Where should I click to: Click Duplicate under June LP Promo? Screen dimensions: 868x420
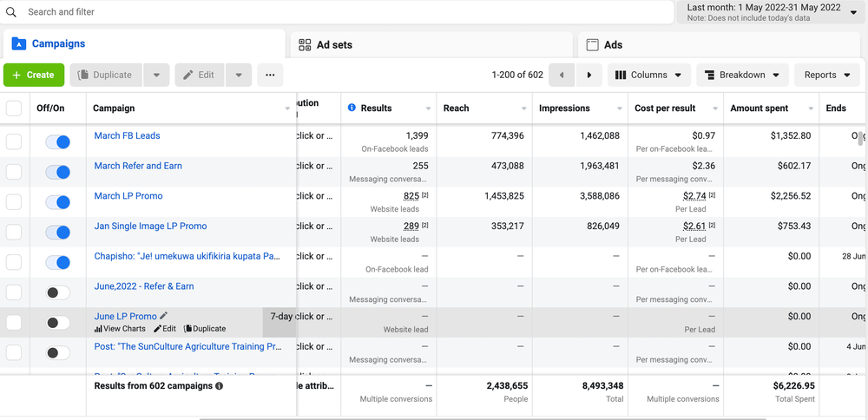point(205,329)
